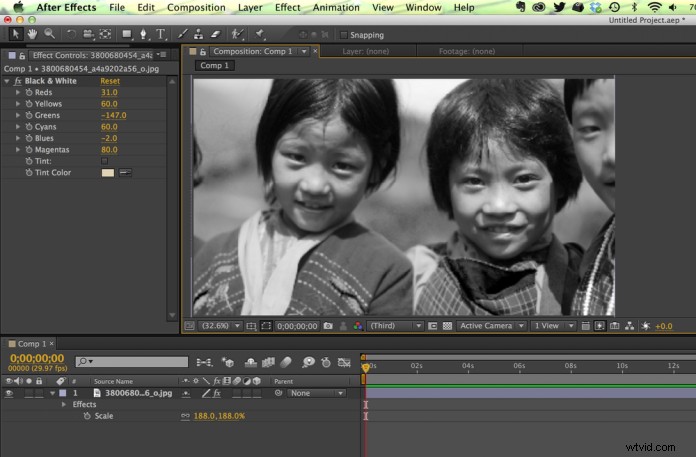The width and height of the screenshot is (696, 457).
Task: Reset the Black & White effect
Action: pos(110,81)
